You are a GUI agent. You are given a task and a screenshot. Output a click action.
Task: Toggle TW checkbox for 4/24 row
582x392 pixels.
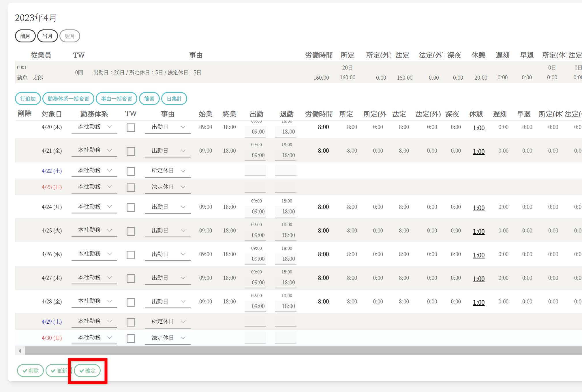coord(131,207)
